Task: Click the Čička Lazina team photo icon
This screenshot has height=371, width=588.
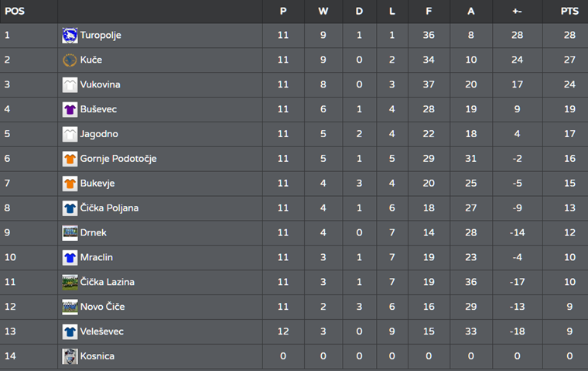Action: (70, 283)
